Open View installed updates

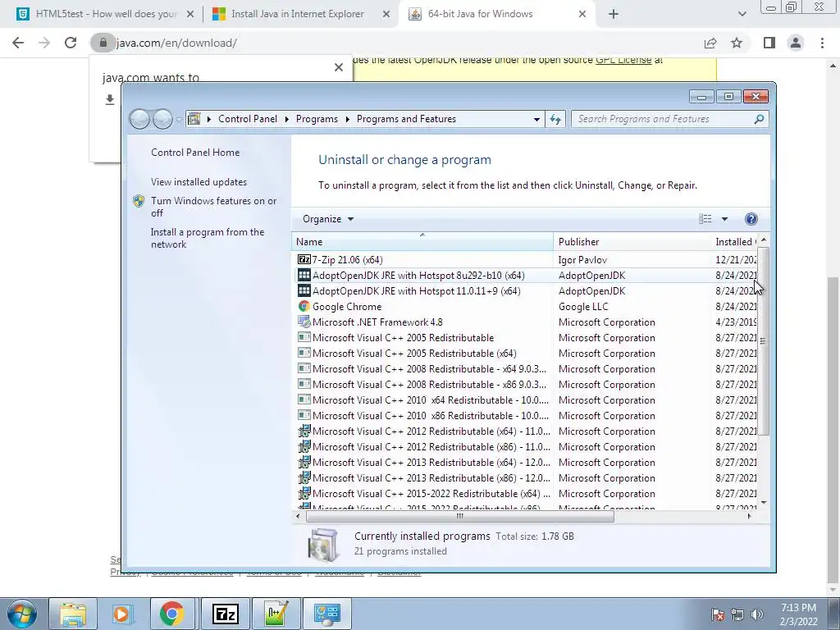(199, 182)
